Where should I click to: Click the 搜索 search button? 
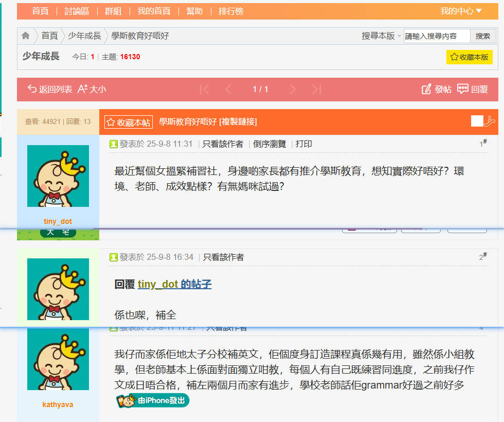pos(483,36)
